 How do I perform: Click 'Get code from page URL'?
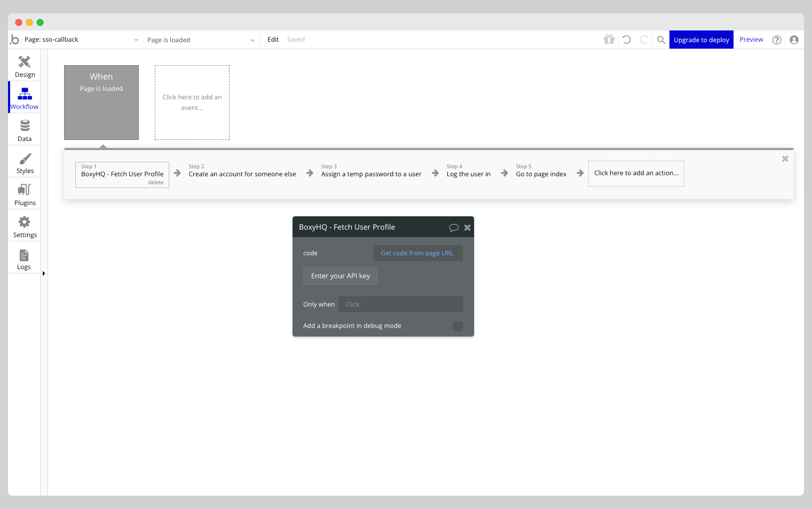pos(417,253)
